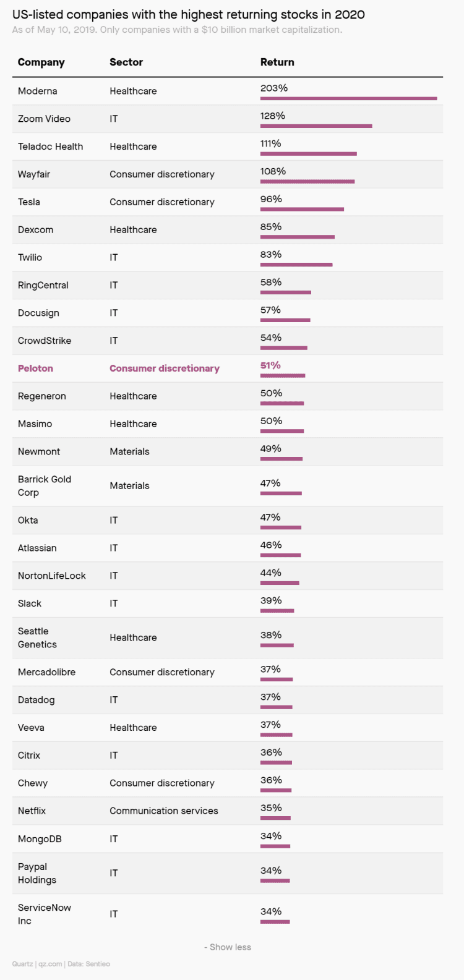Click the Quartz qz.com source credit
464x980 pixels.
[37, 964]
